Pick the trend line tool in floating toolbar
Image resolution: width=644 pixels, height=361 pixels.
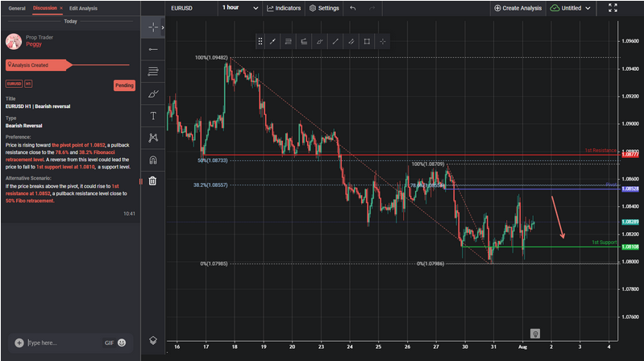335,41
